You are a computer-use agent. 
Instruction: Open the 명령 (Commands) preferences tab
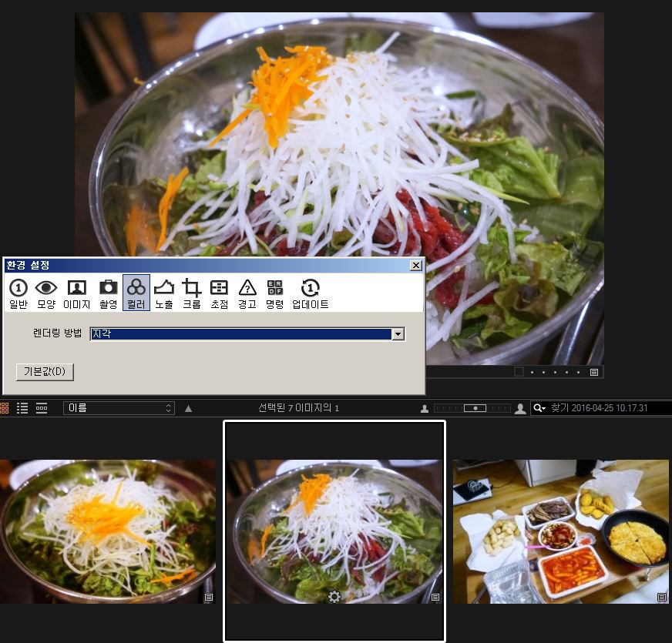pos(274,293)
